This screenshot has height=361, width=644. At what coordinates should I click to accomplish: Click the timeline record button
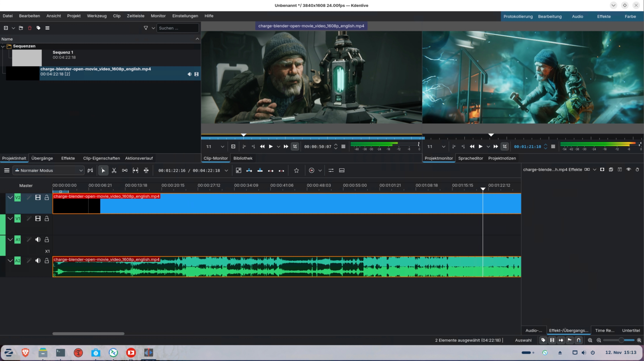click(311, 170)
